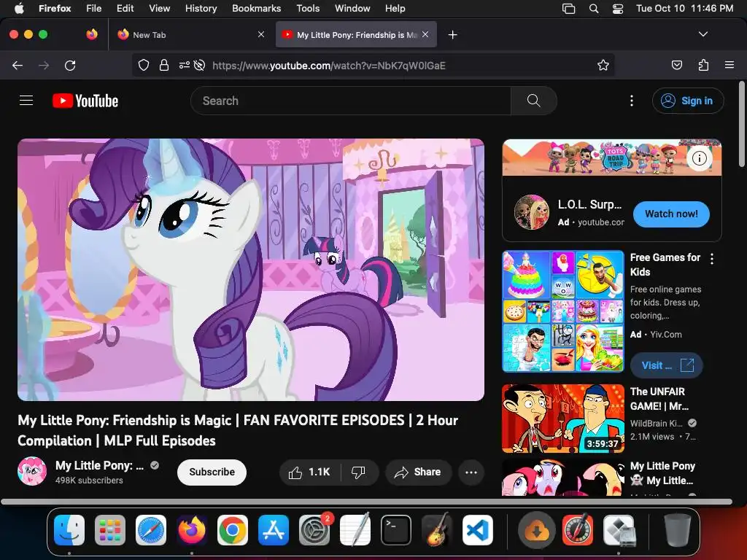Open Free Games for Kids ad thumbnail
747x560 pixels.
click(562, 311)
